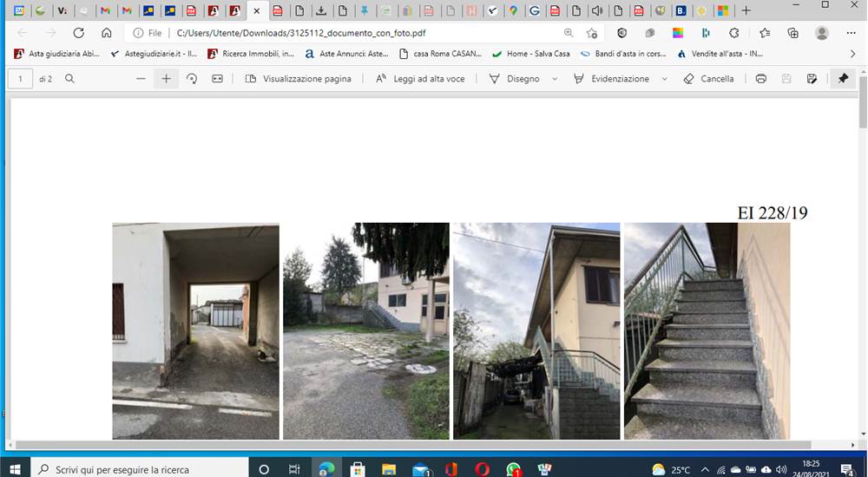Activate the Evidenziazione highlighter
Image resolution: width=868 pixels, height=477 pixels.
pyautogui.click(x=612, y=79)
